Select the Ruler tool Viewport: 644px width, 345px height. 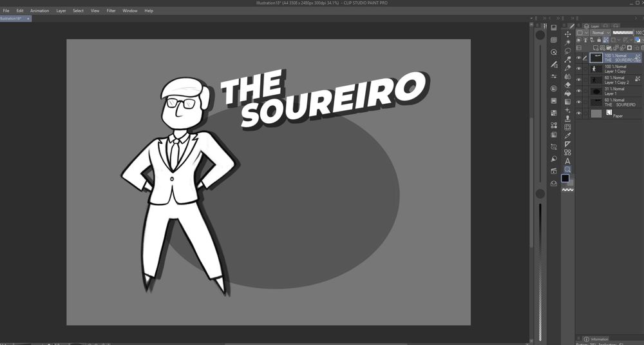coord(567,144)
